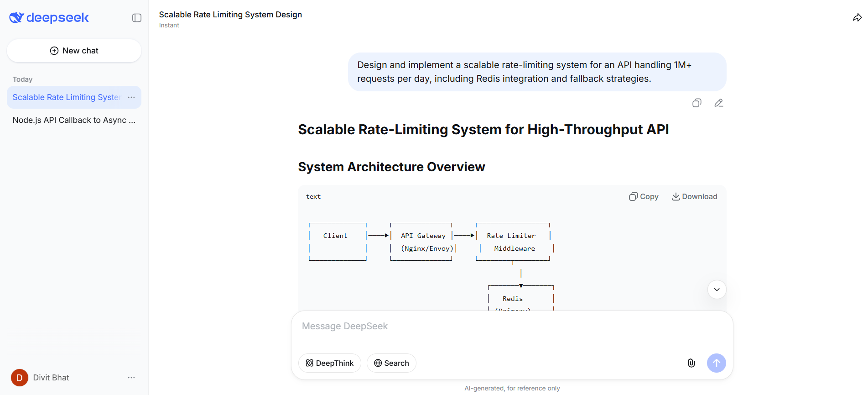Click the Redis diagram text
Viewport: 868px width, 395px height.
pyautogui.click(x=513, y=299)
